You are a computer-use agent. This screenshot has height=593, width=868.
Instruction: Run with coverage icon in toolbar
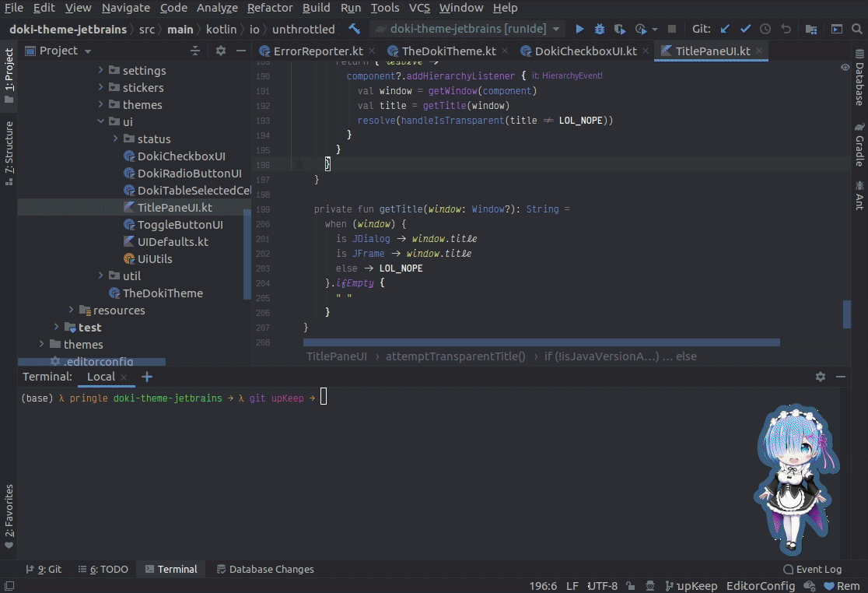[x=619, y=29]
